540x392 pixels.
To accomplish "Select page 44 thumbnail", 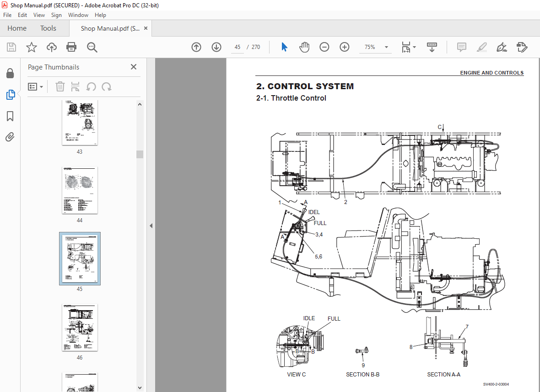I will click(80, 190).
